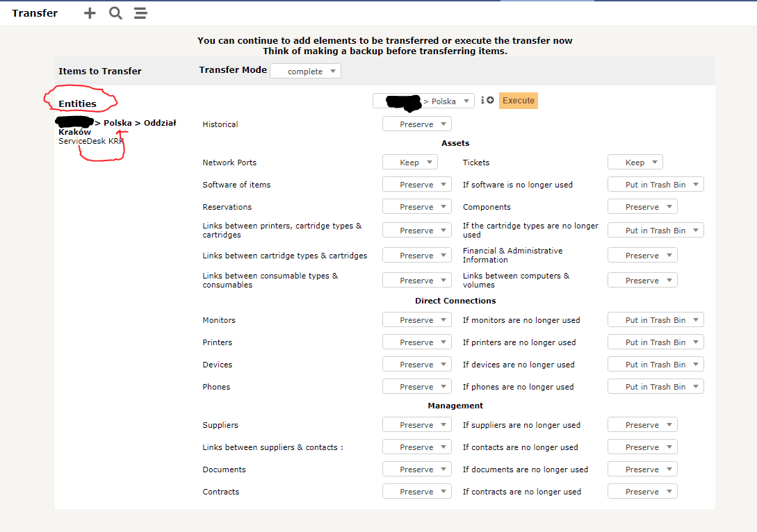
Task: Change the Suppliers Preserve dropdown
Action: 417,424
